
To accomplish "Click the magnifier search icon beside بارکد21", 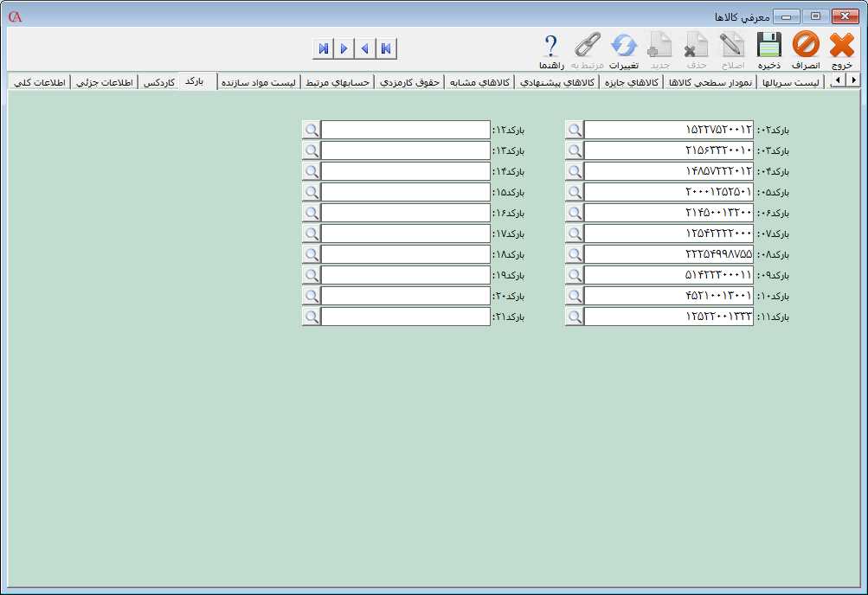I will pyautogui.click(x=311, y=317).
